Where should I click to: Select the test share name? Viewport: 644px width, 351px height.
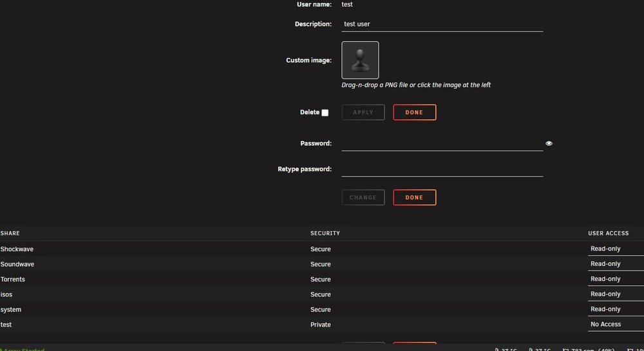(6, 325)
